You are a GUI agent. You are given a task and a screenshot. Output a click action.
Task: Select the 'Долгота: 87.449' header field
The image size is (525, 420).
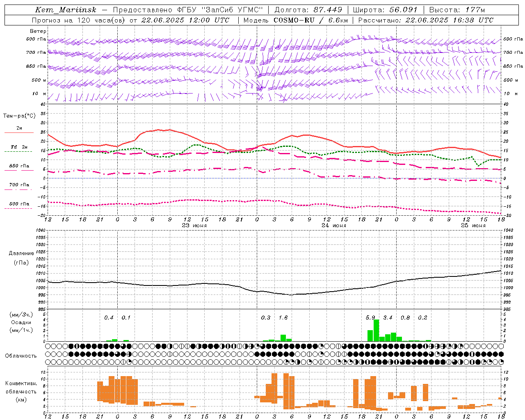pyautogui.click(x=308, y=10)
